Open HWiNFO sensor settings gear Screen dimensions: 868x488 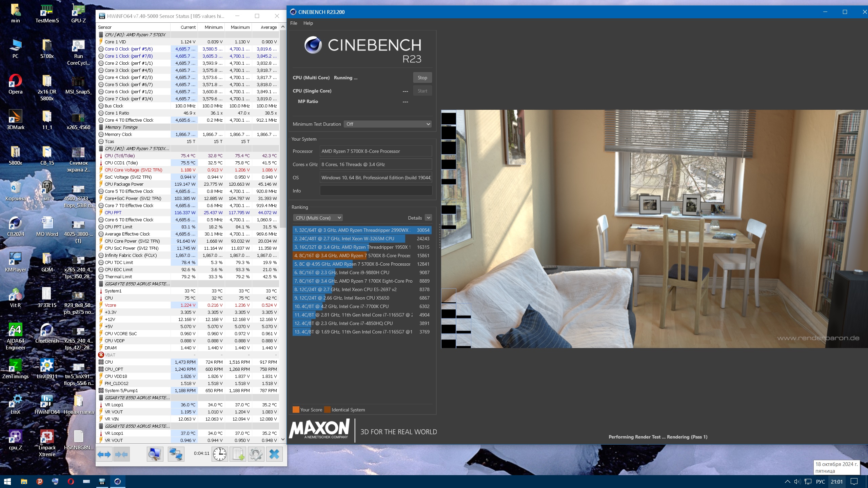tap(256, 454)
